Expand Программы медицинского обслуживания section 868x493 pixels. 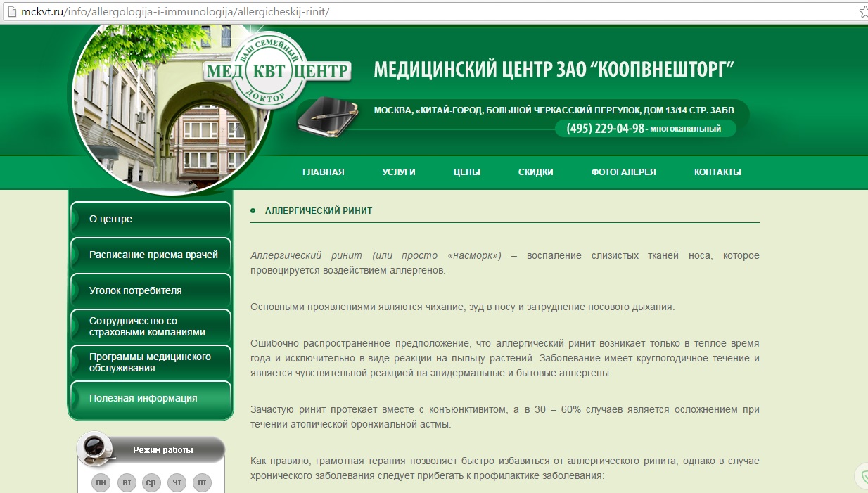point(150,362)
